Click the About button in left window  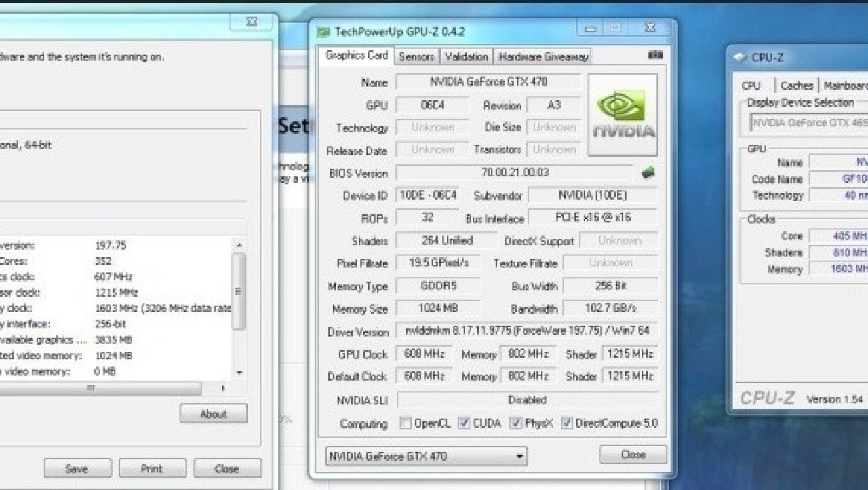tap(214, 414)
